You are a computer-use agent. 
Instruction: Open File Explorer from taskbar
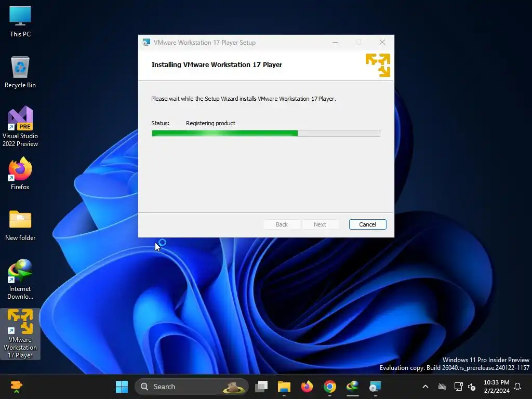(284, 387)
